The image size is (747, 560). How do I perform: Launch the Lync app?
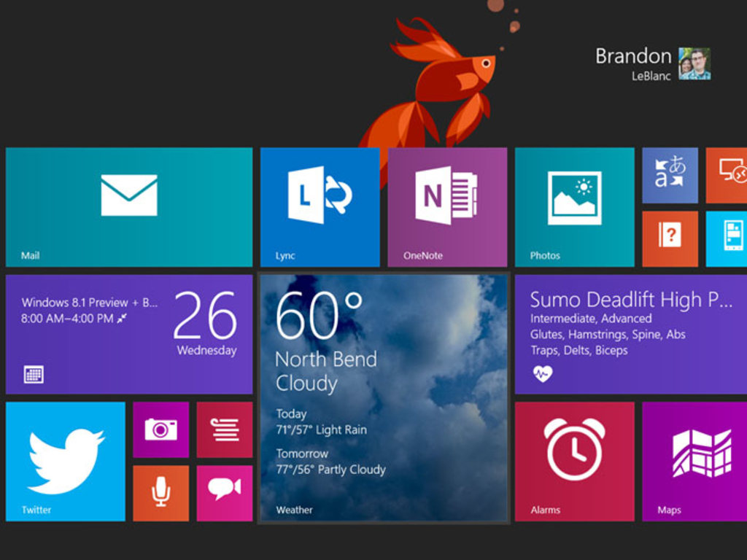point(319,206)
